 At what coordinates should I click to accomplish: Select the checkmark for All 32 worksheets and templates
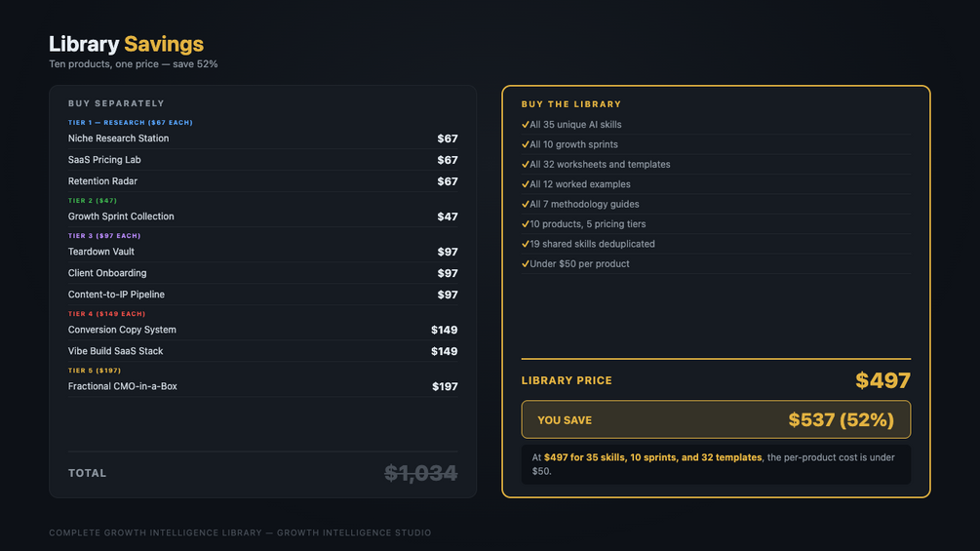click(x=525, y=164)
